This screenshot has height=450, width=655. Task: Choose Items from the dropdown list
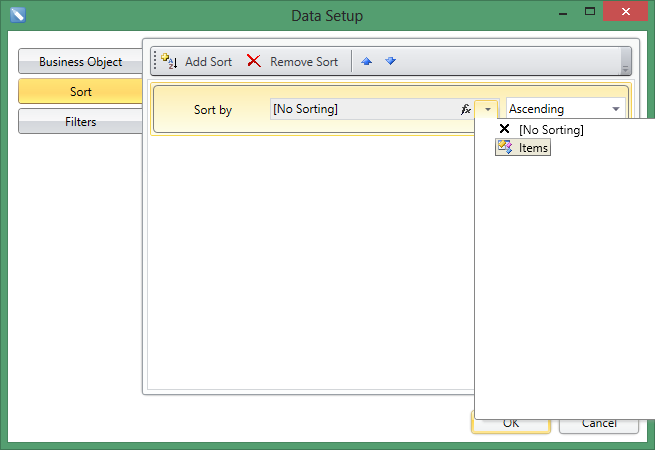click(x=523, y=147)
